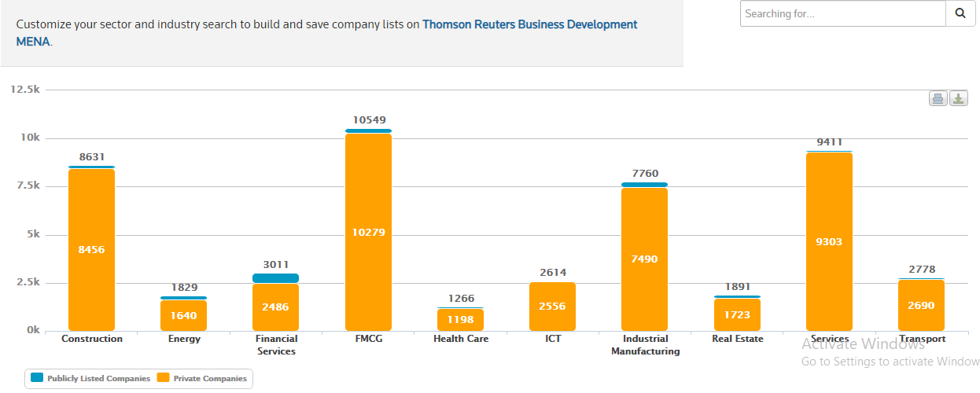
Task: Click the Health Care bar showing 1198
Action: pos(460,319)
